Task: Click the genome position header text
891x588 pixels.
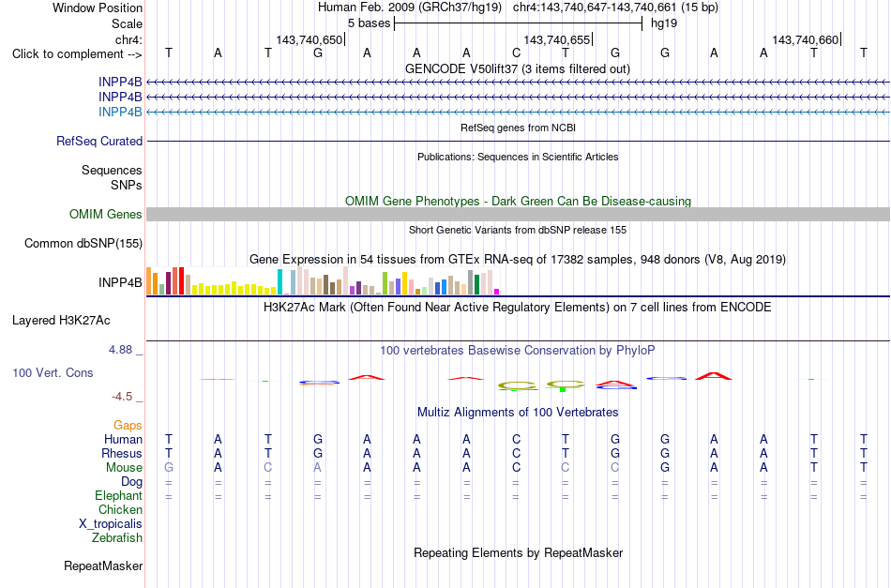Action: (518, 8)
